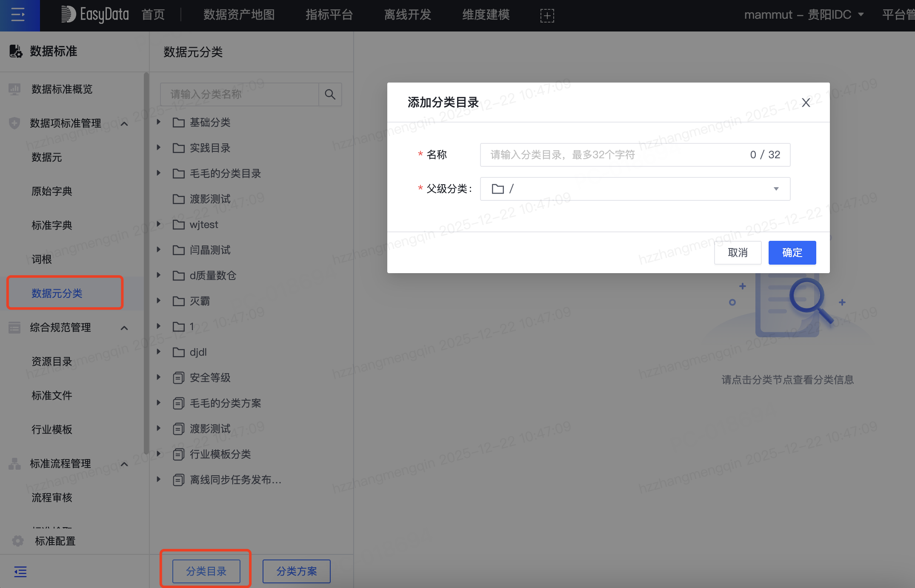The image size is (915, 588).
Task: Click the add-tab plus icon in top navigation
Action: (547, 16)
